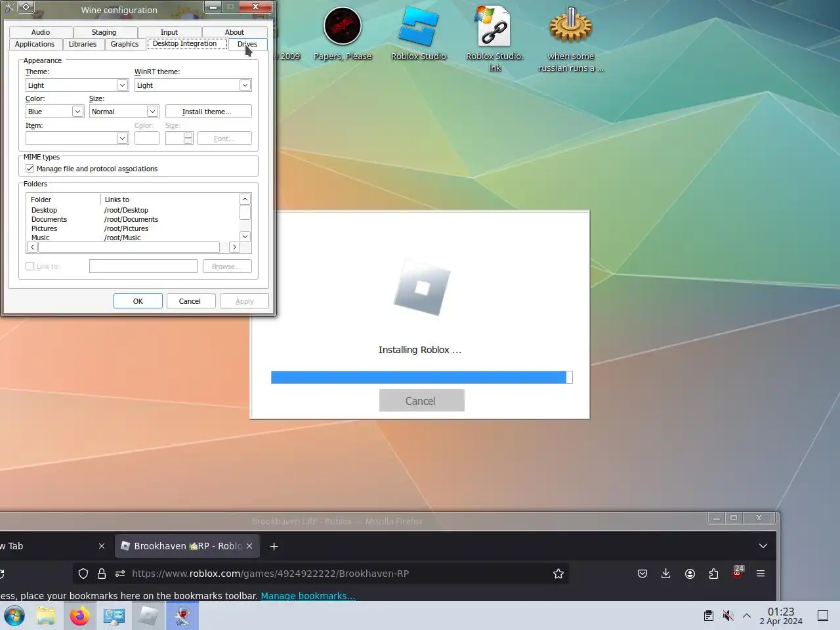840x630 pixels.
Task: Open the Roblox Studio desktop shortcut
Action: click(419, 33)
